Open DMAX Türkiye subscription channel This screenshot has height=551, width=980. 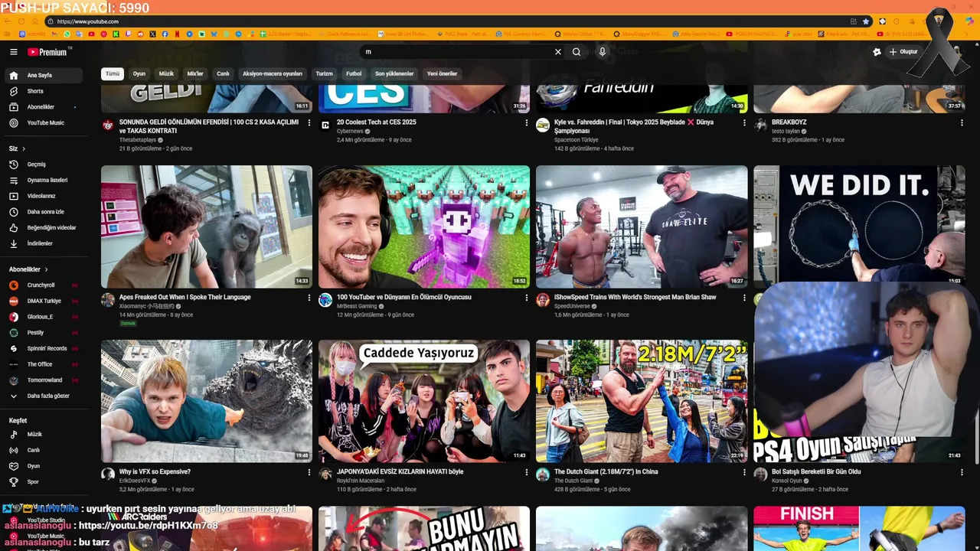point(45,301)
